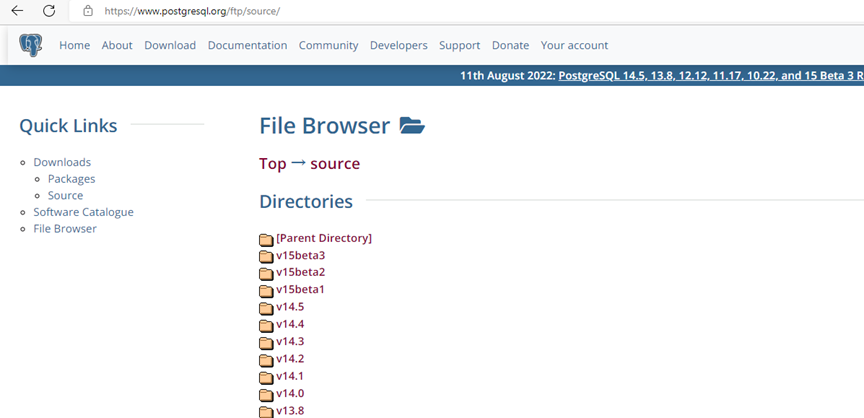Click Top in the breadcrumb
Image resolution: width=864 pixels, height=418 pixels.
[x=273, y=164]
